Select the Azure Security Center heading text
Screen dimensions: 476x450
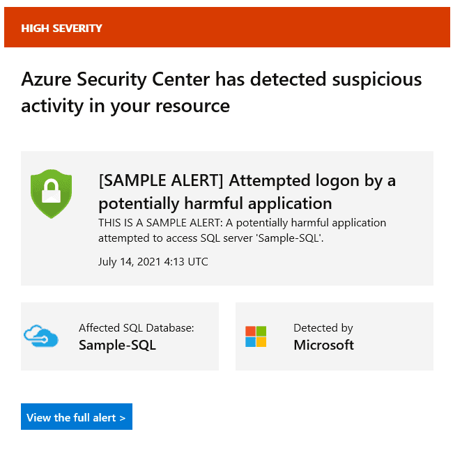[222, 92]
